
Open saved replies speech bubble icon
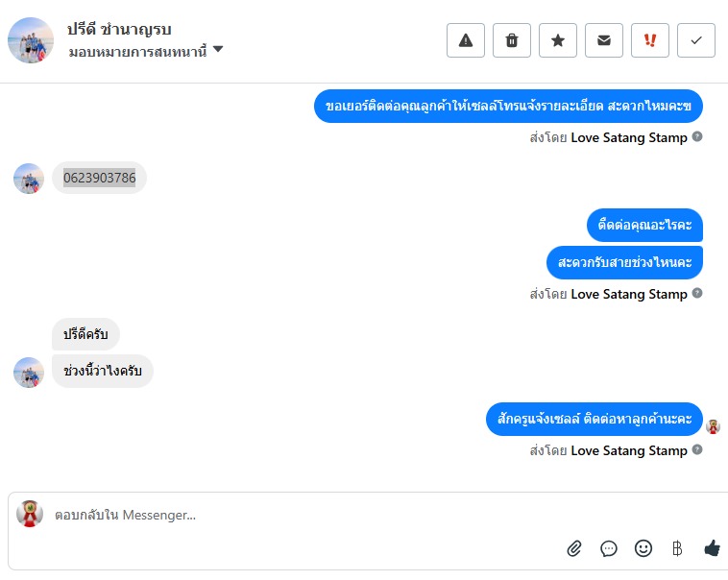click(x=609, y=548)
